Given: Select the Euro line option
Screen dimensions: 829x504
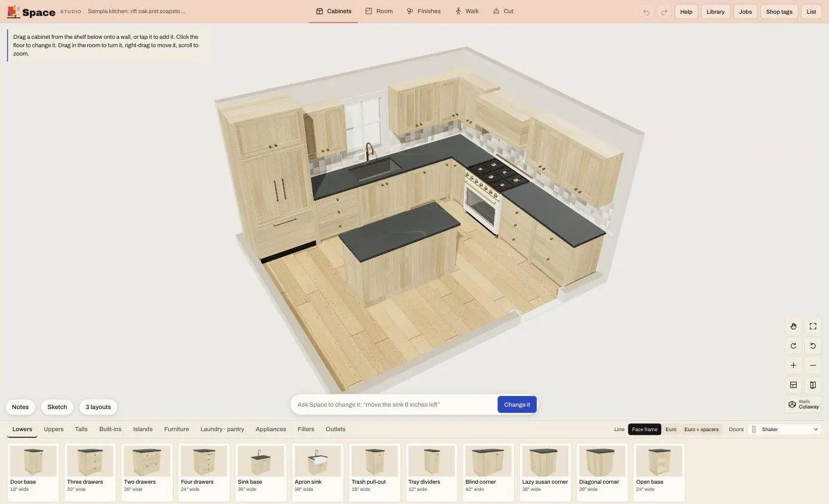Looking at the screenshot, I should [671, 429].
